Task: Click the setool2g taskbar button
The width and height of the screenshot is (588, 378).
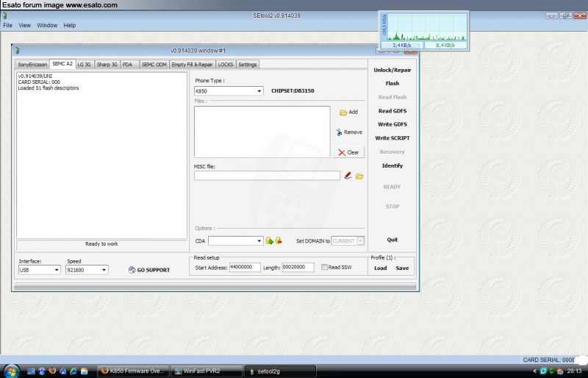Action: point(280,371)
